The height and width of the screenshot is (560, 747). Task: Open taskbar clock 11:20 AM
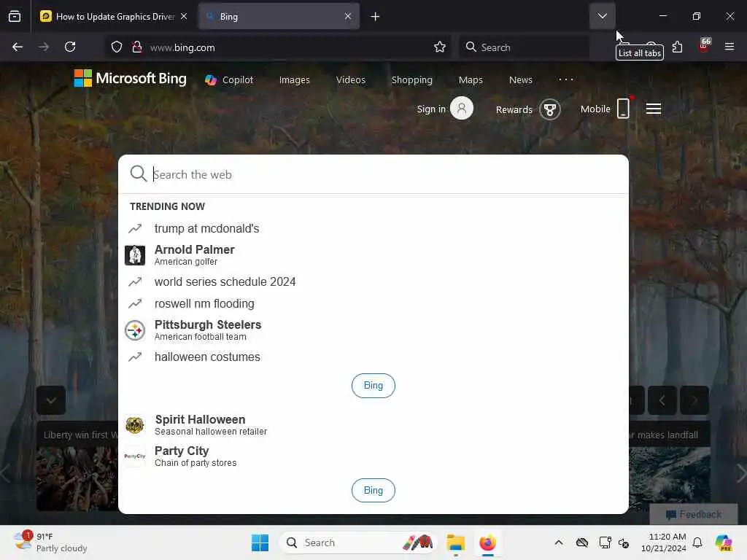[664, 542]
